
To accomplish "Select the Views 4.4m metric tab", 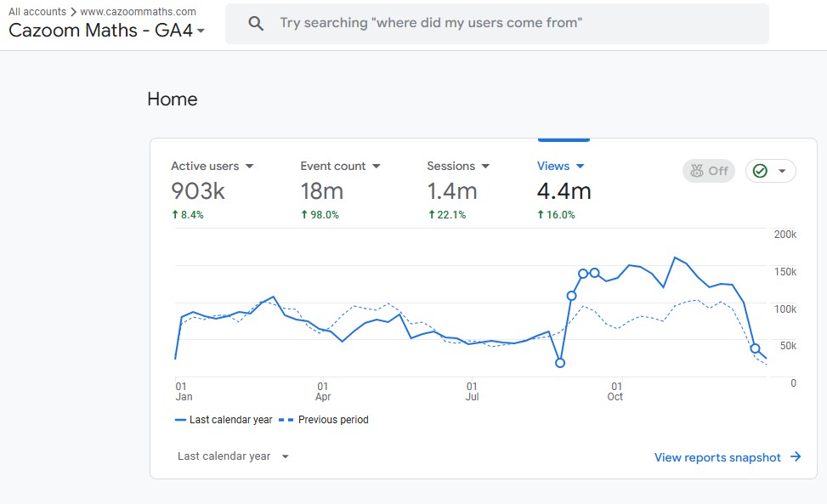I will (564, 190).
